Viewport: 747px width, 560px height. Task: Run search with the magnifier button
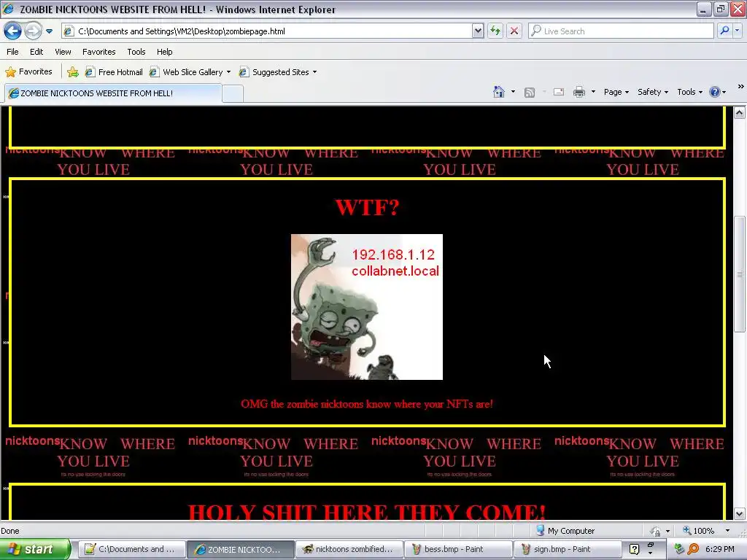[x=724, y=31]
